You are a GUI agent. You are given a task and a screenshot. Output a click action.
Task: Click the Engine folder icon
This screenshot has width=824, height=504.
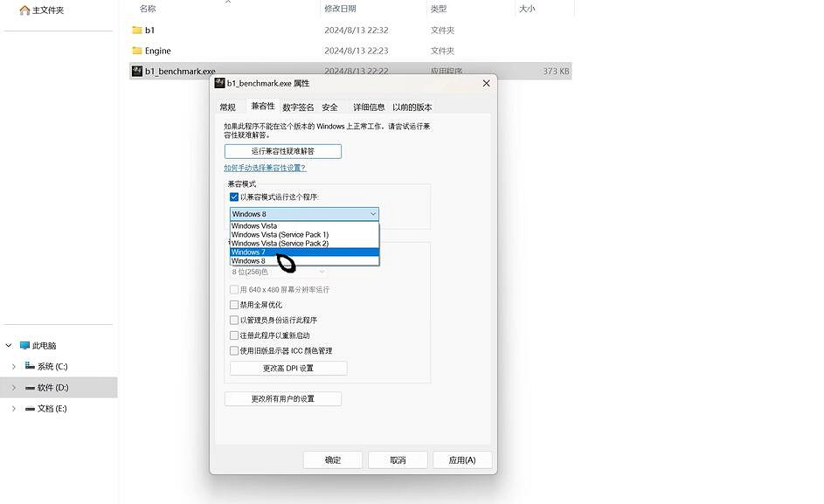click(137, 51)
